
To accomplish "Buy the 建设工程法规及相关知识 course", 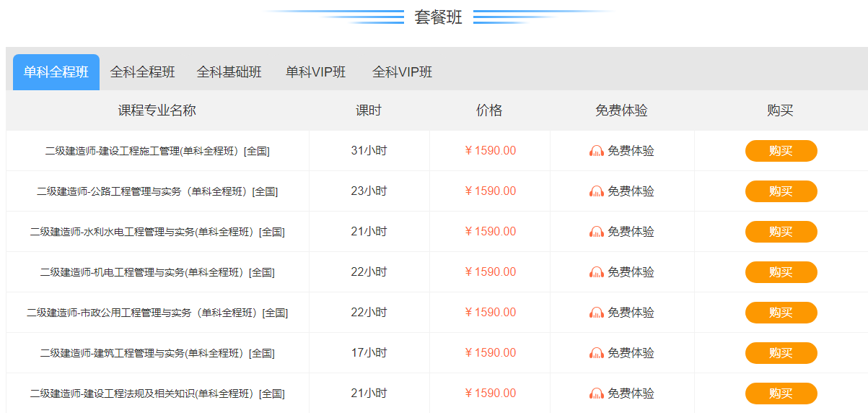I will [x=781, y=394].
